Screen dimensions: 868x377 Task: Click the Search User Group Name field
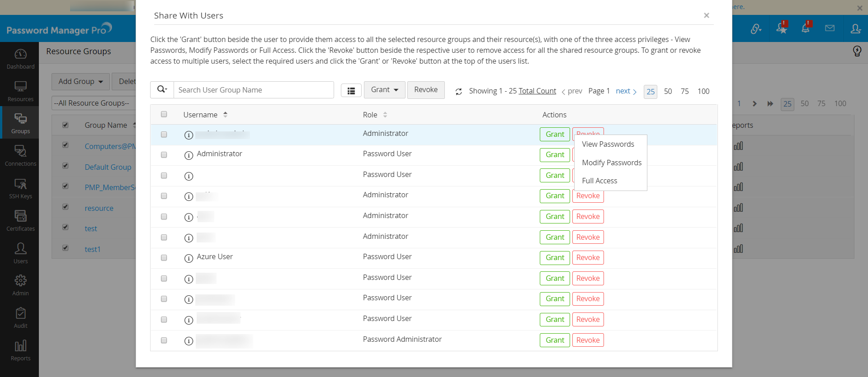(253, 90)
